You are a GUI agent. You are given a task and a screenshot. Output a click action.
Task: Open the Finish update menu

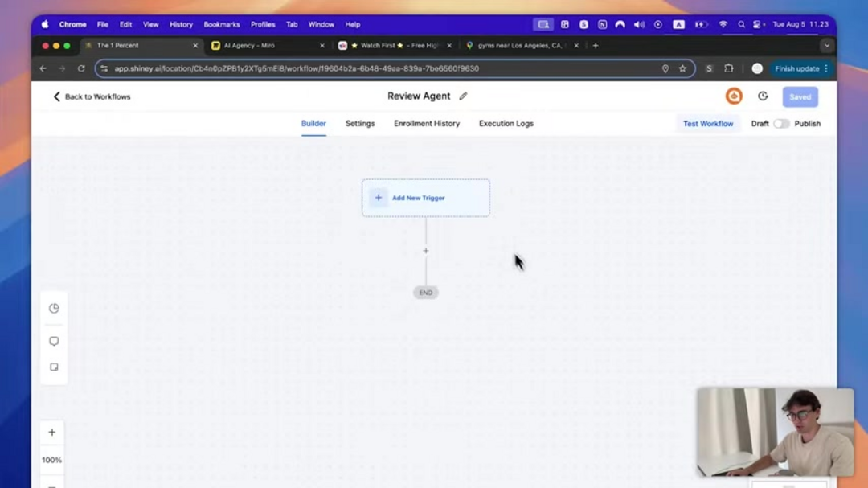[800, 69]
